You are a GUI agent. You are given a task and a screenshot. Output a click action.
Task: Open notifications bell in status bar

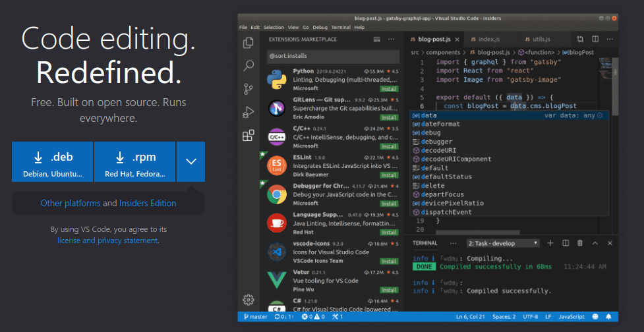click(x=608, y=317)
